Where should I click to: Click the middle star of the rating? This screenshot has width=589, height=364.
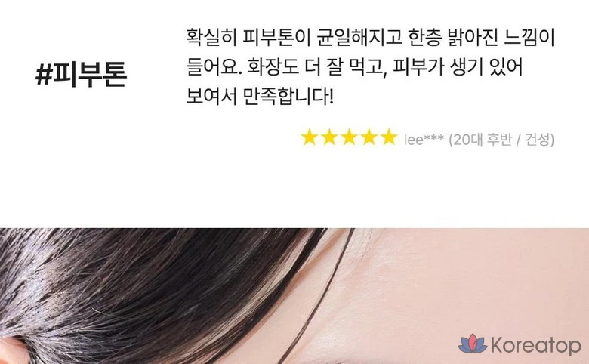tap(350, 137)
